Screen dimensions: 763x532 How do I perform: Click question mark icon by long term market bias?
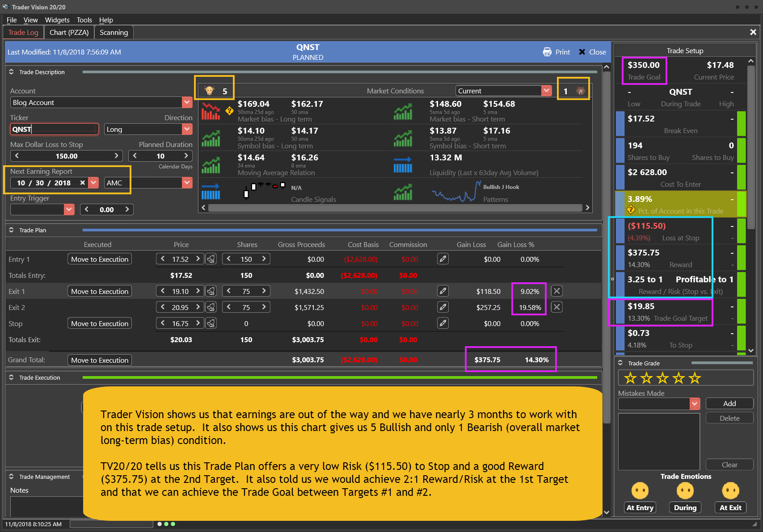pyautogui.click(x=229, y=111)
